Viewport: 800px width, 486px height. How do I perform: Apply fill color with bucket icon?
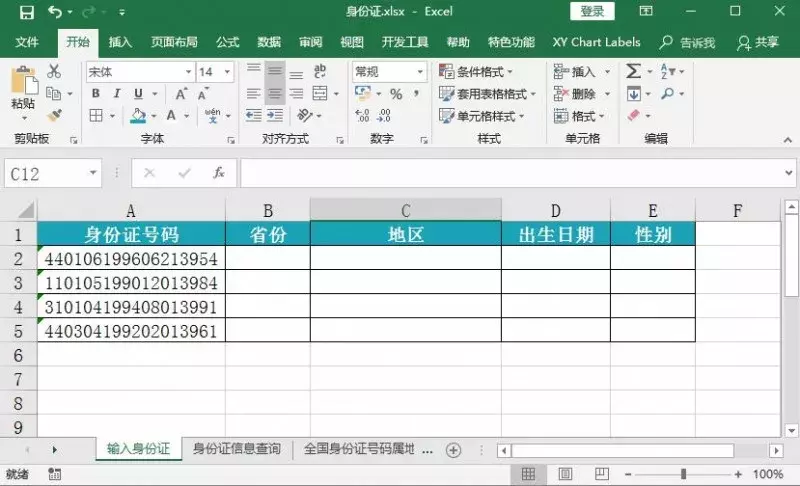tap(138, 116)
